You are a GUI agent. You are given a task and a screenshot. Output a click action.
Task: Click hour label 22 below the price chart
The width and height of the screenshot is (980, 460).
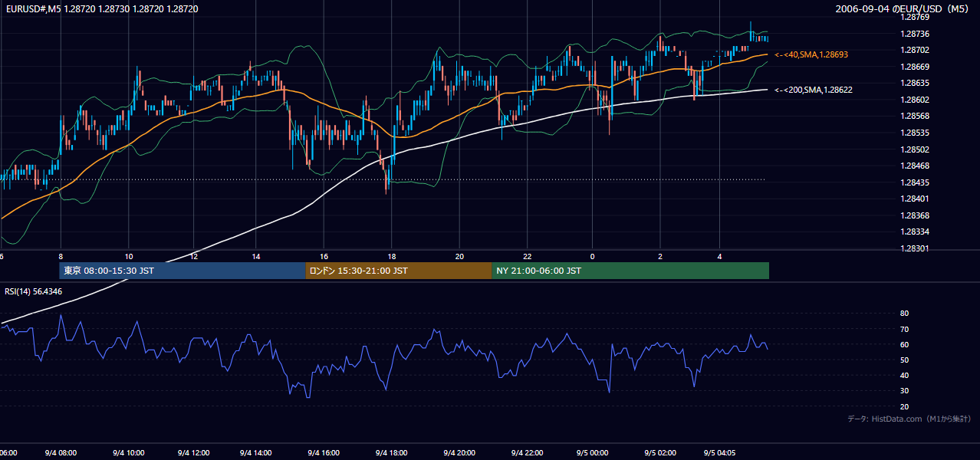528,256
